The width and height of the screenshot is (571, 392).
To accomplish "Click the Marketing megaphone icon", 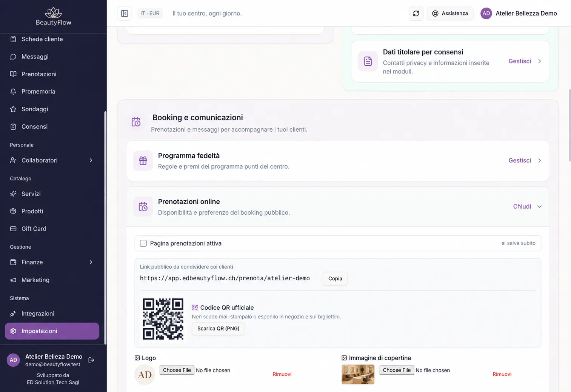I will tap(13, 280).
